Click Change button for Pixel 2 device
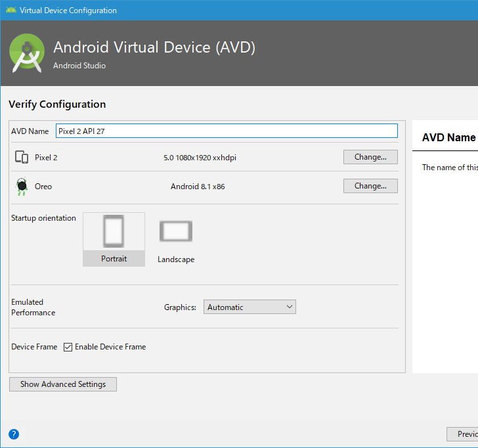 tap(370, 157)
